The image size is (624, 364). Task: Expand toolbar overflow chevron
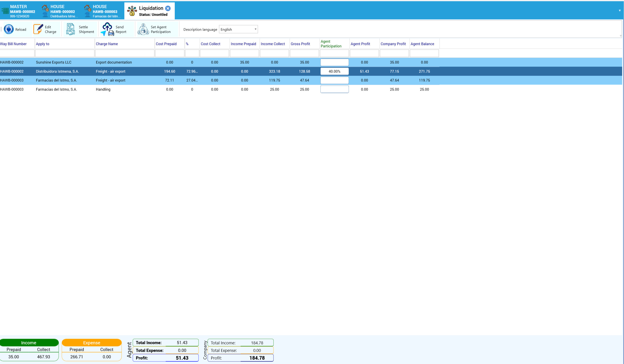click(x=620, y=36)
